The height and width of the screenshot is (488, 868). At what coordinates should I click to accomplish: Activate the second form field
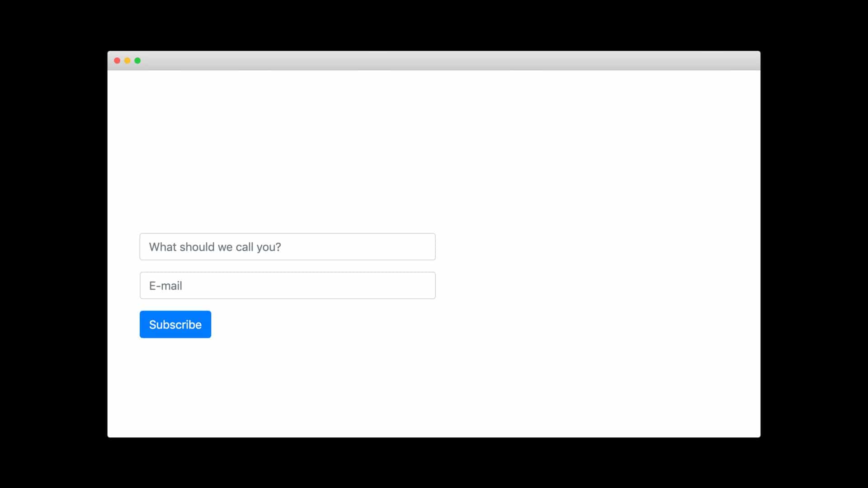coord(288,286)
